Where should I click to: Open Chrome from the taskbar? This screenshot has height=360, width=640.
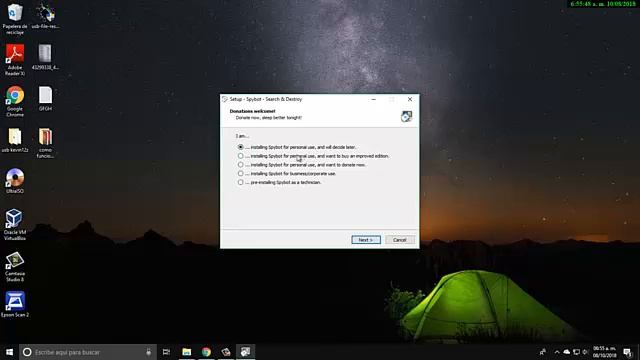point(206,352)
